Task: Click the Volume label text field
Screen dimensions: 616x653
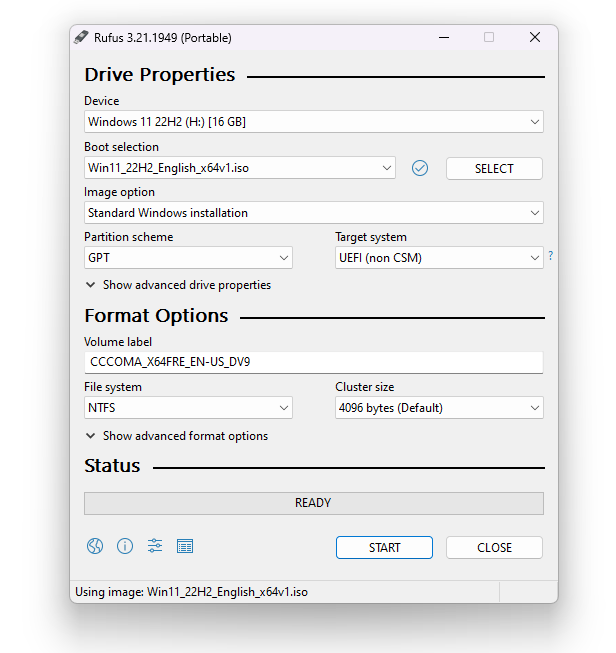Action: 314,362
